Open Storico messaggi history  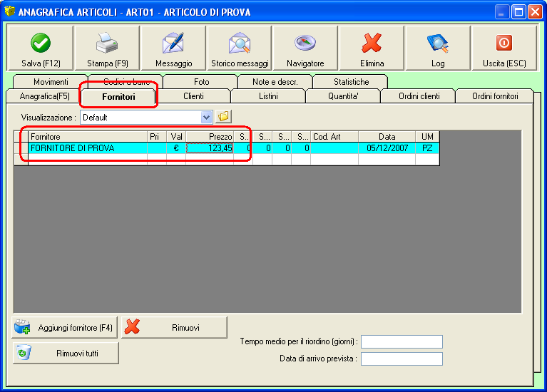240,48
